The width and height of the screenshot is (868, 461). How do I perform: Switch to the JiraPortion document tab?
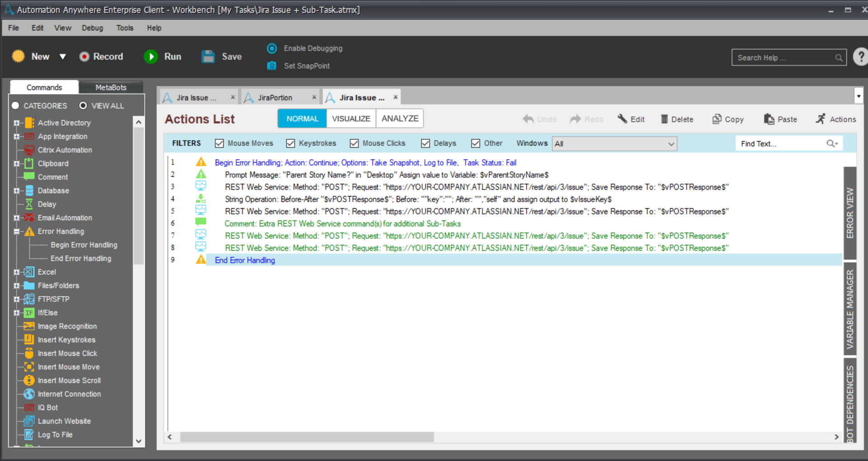tap(275, 98)
